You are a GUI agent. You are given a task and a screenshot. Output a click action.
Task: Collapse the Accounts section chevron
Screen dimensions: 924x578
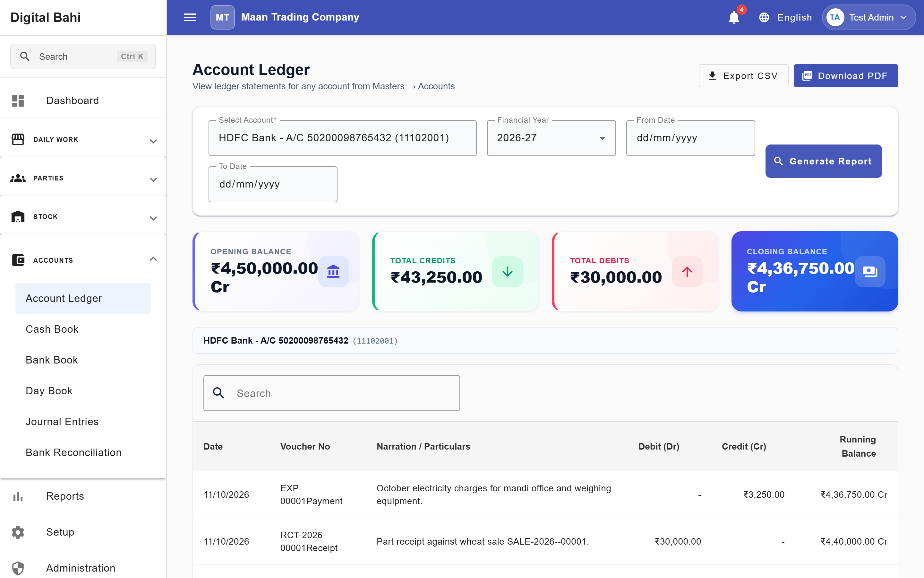point(153,259)
